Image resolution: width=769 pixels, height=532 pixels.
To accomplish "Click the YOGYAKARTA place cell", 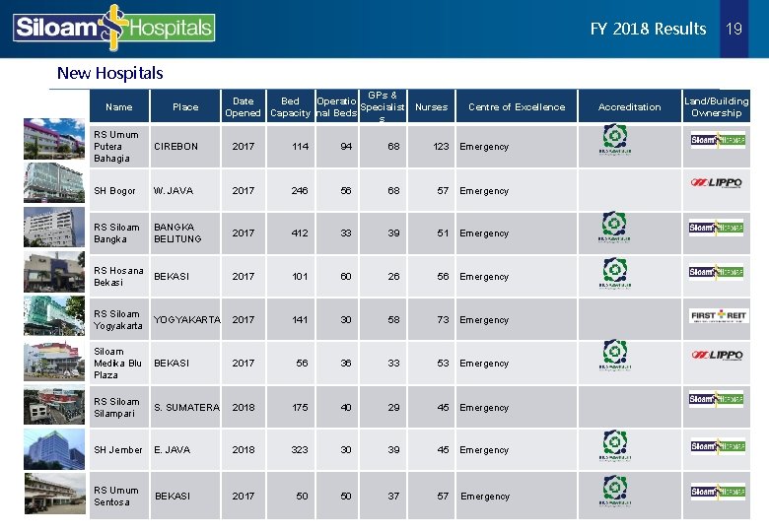I will (x=187, y=319).
